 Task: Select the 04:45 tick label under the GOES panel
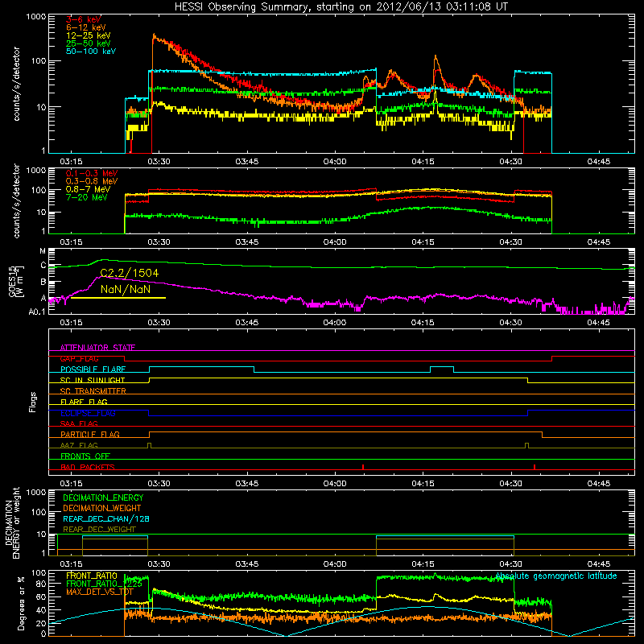tap(598, 323)
